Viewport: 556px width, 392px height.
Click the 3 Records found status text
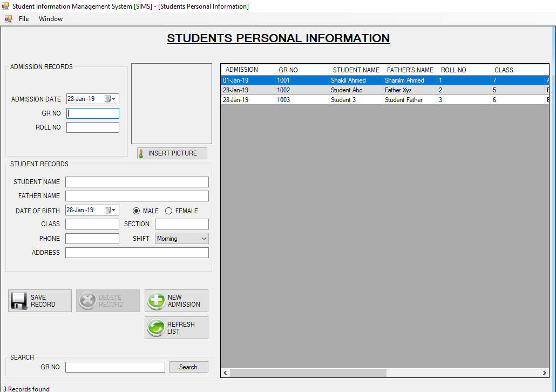point(26,389)
